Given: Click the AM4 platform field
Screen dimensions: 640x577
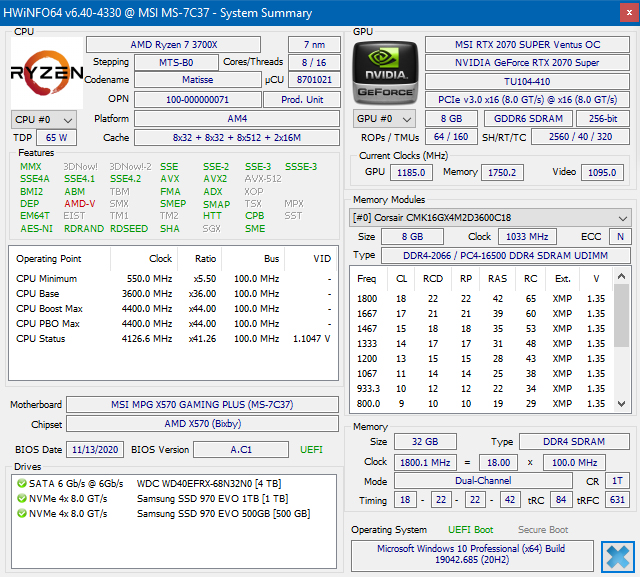Looking at the screenshot, I should (237, 119).
